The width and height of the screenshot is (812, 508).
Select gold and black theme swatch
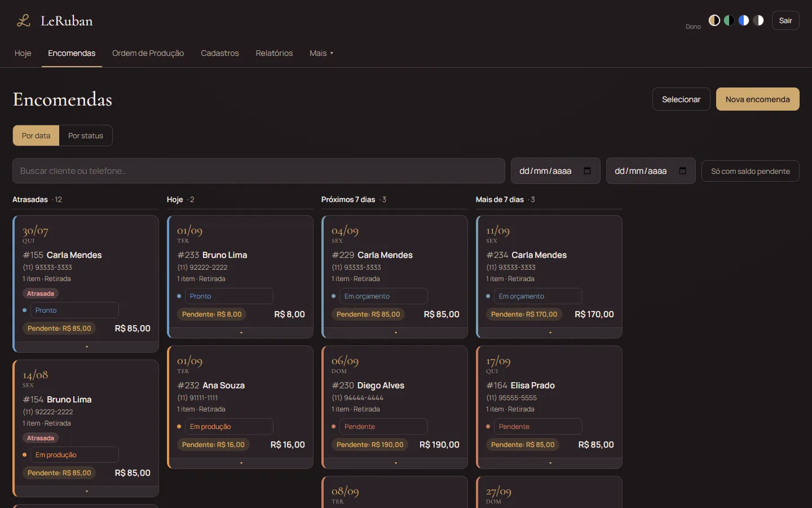coord(714,20)
